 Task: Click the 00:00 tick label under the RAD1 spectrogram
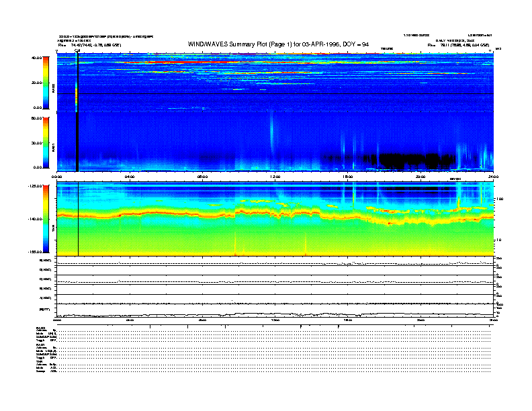(56, 177)
